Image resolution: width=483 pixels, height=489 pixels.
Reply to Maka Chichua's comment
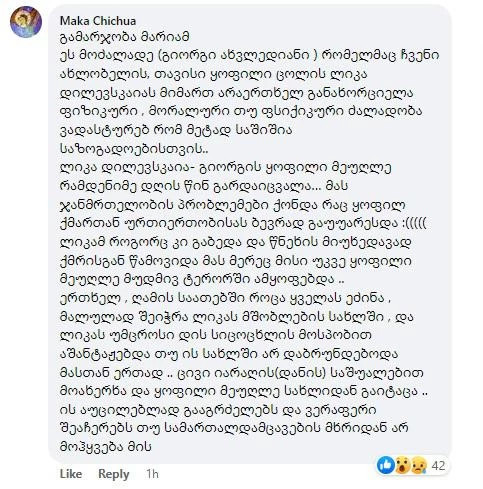tap(114, 474)
